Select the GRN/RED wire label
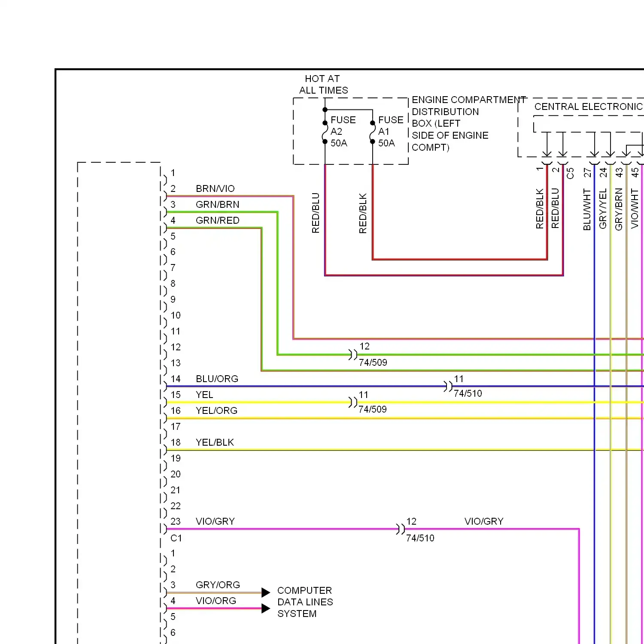The height and width of the screenshot is (644, 644). (217, 220)
